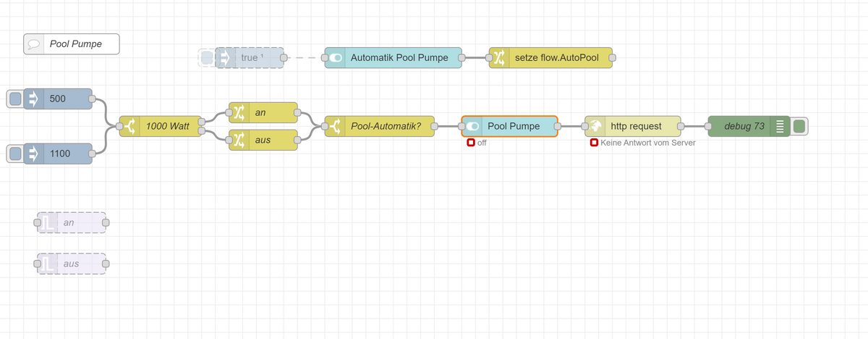Select the 'Pool Pumpe' switch node label
Image resolution: width=868 pixels, height=339 pixels.
coord(514,127)
